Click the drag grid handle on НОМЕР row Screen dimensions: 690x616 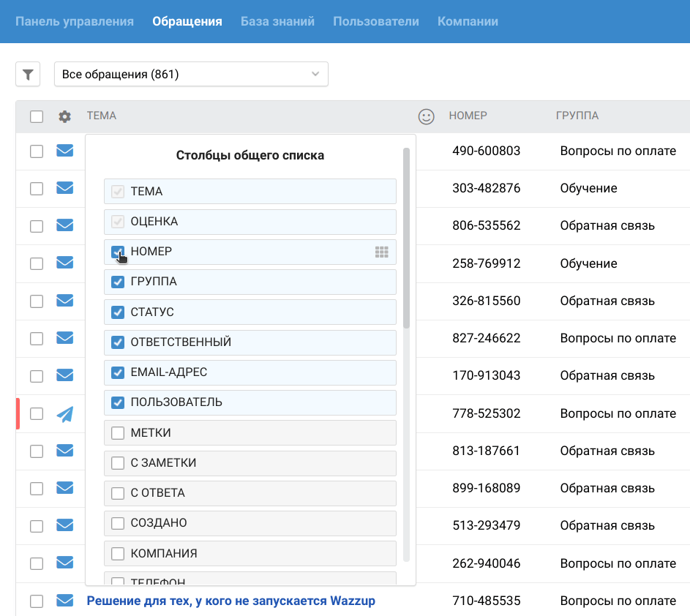click(381, 252)
